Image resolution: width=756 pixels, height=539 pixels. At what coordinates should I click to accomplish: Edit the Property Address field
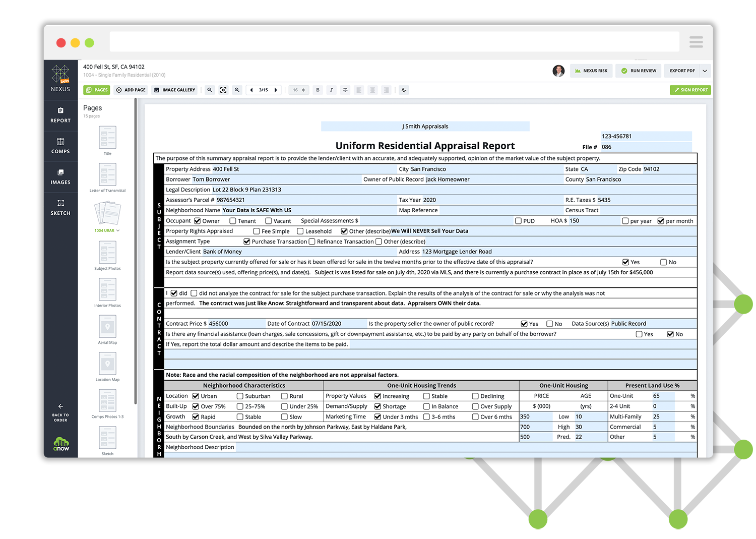point(304,169)
